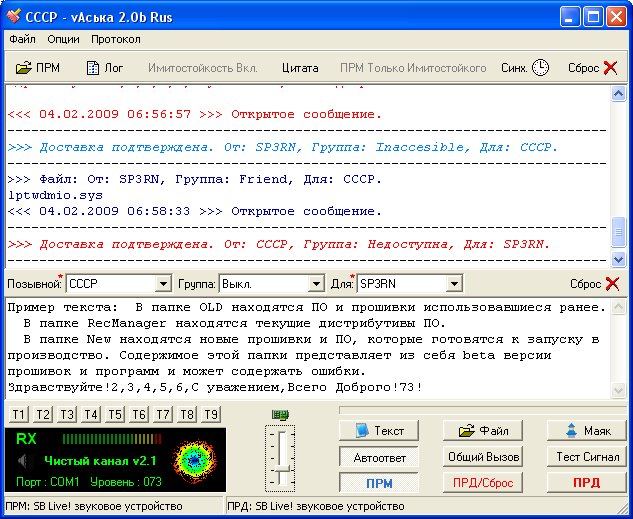The image size is (633, 519).
Task: Click the Порт : COM1 label
Action: (48, 481)
